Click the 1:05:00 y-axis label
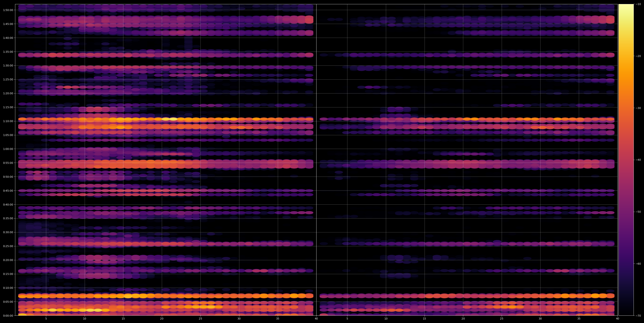This screenshot has height=323, width=644. coord(8,135)
